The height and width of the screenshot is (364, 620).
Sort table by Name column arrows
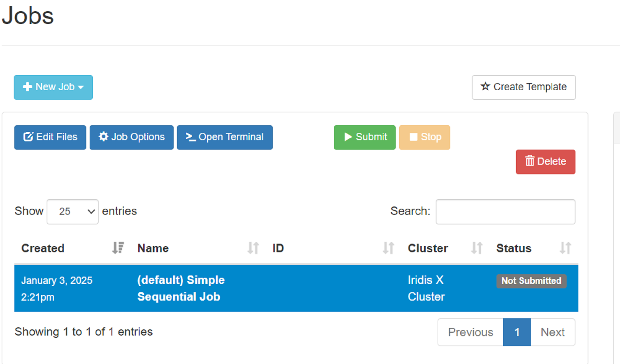pyautogui.click(x=253, y=248)
